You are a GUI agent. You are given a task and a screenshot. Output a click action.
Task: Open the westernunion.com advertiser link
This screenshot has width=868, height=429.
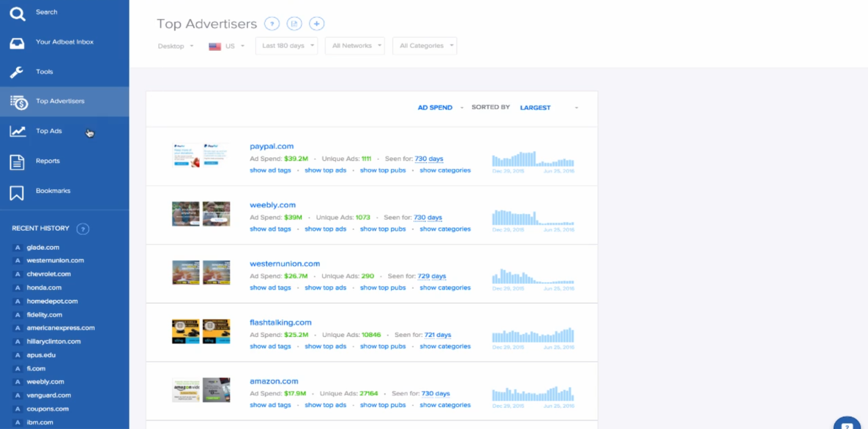point(284,264)
